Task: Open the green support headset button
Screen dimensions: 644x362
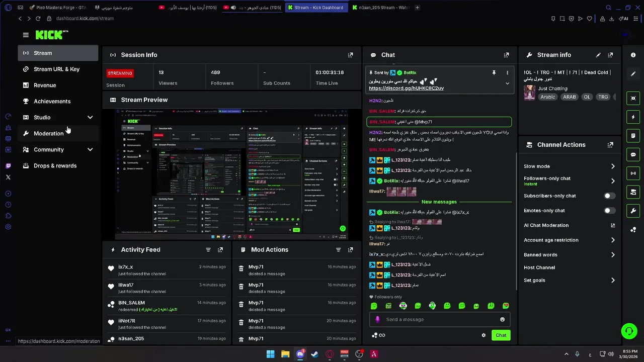Action: point(629,331)
